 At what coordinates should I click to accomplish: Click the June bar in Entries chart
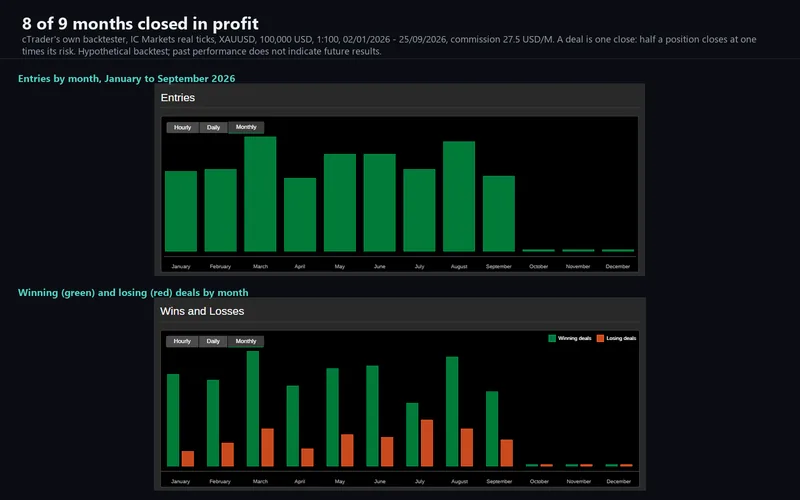(380, 203)
